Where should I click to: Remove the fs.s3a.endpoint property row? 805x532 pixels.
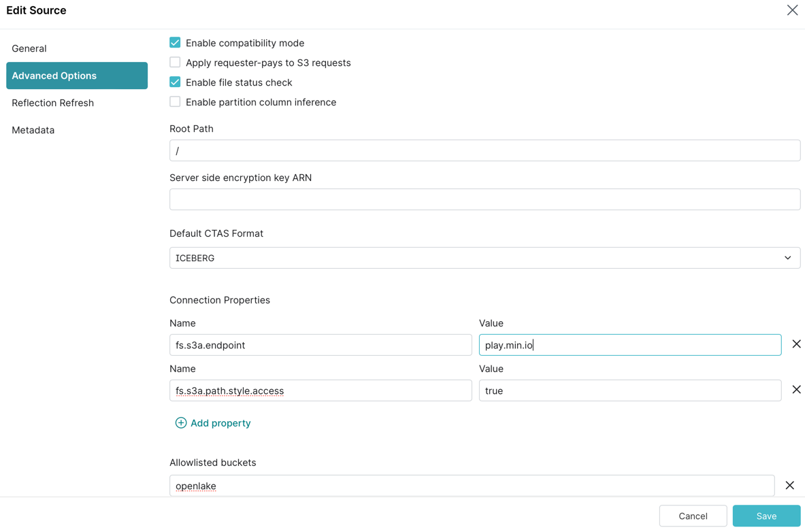pyautogui.click(x=796, y=344)
